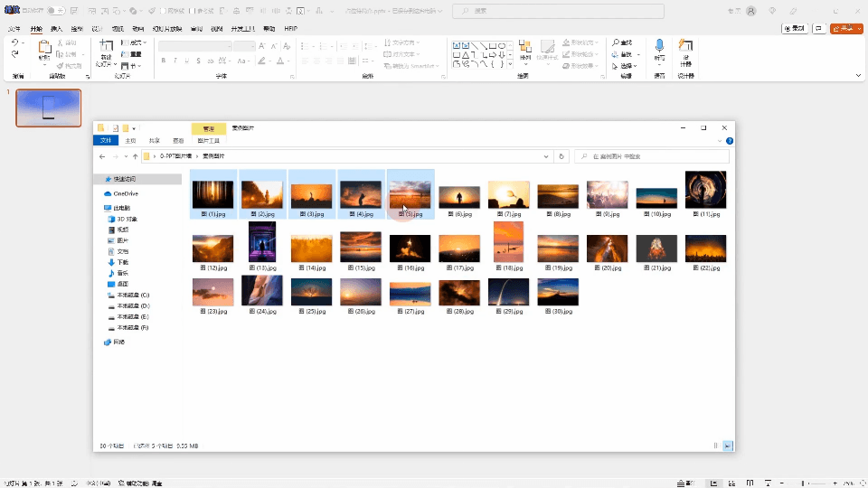Select the 图 (24).jpg image file
Screen dimensions: 868x488
262,295
